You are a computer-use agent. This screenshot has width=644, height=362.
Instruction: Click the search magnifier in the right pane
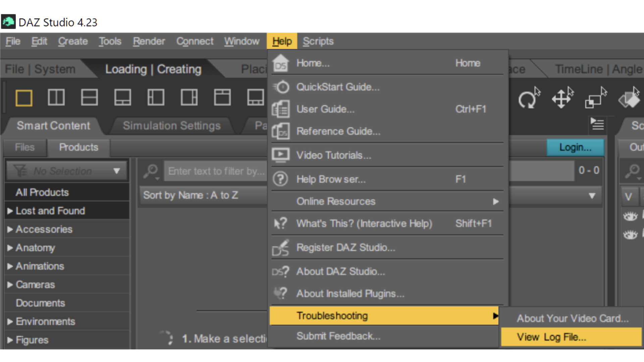tap(633, 171)
